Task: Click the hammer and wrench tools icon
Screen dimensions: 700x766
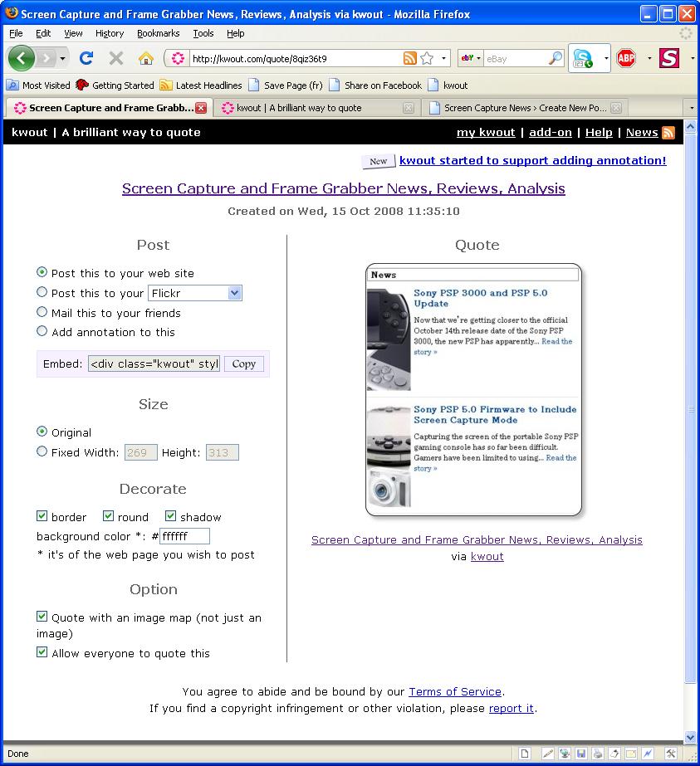Action: pyautogui.click(x=671, y=754)
